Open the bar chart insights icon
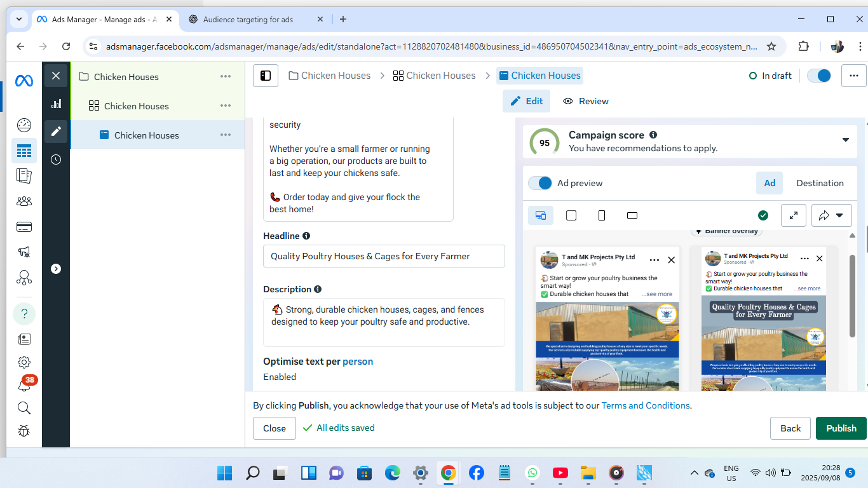 click(56, 104)
